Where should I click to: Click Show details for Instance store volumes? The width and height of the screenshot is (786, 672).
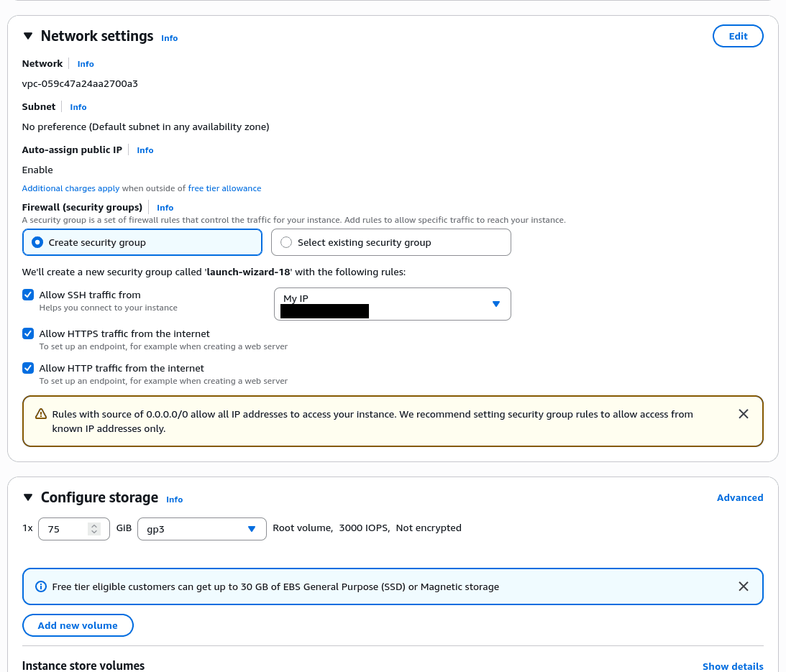(x=733, y=666)
